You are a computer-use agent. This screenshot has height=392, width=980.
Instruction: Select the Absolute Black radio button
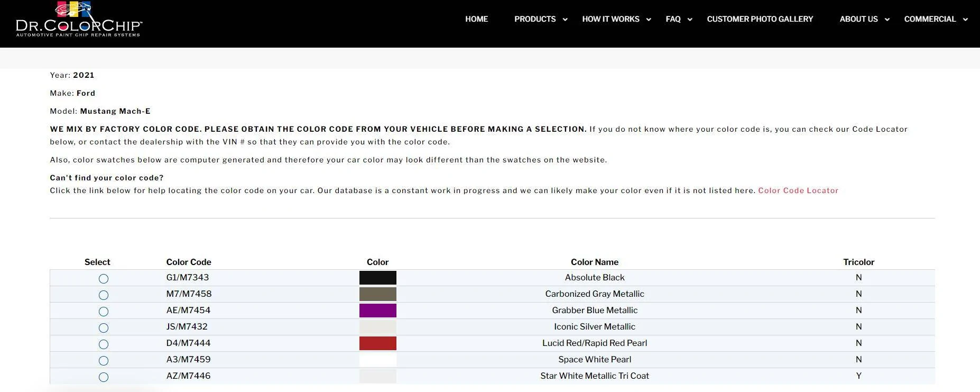tap(104, 279)
